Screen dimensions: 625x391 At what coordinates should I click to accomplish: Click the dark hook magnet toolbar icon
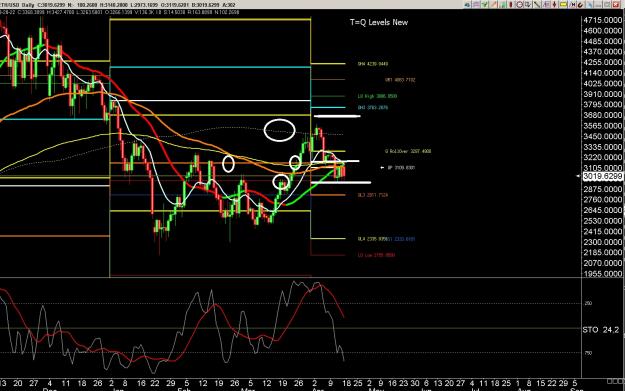[580, 5]
